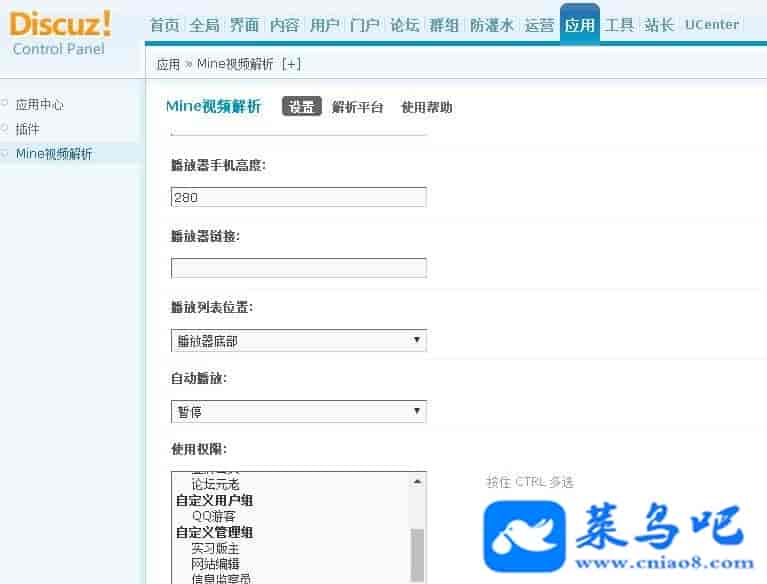
Task: Switch to the 使用帮助 tab
Action: coord(427,107)
